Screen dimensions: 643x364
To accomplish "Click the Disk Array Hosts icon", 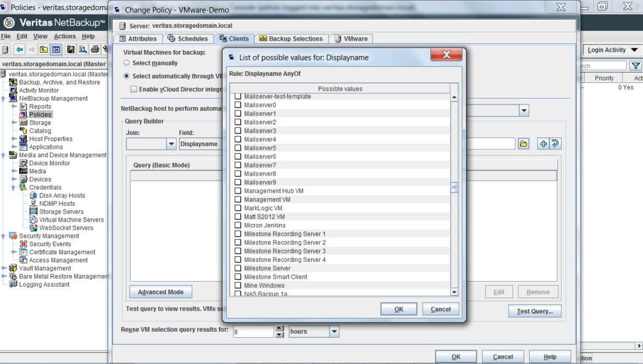I will click(x=34, y=195).
